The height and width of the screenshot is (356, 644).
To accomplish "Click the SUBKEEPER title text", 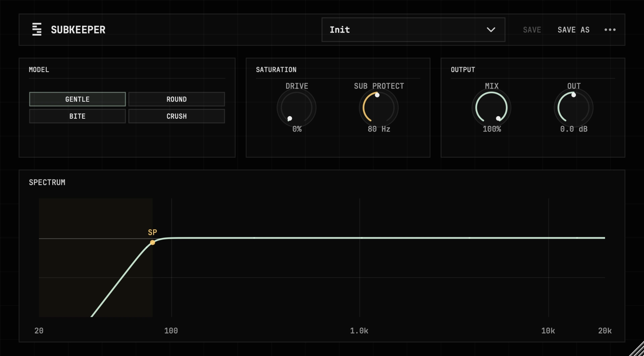I will (x=78, y=30).
